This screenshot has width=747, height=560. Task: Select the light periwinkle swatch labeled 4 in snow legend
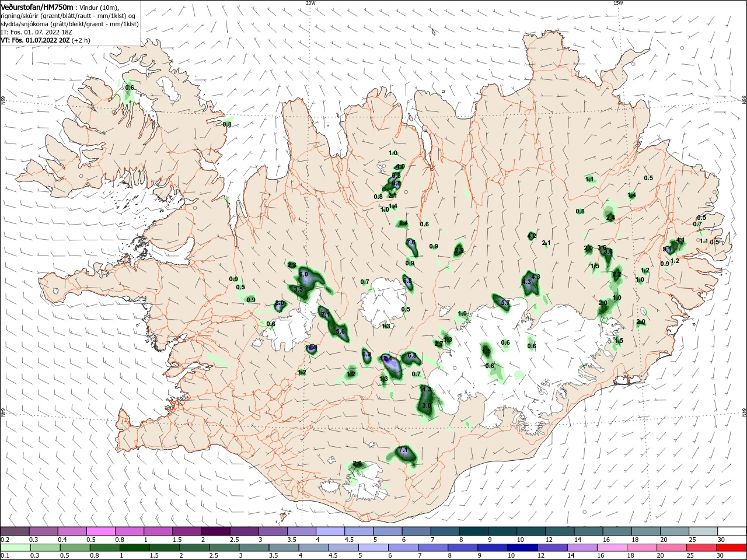330,531
